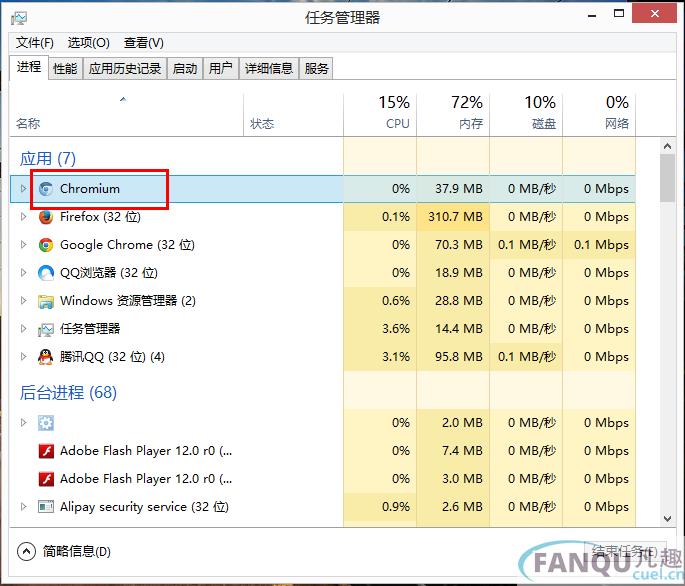The height and width of the screenshot is (586, 685).
Task: Select the Google Chrome (32 位) row name
Action: [x=127, y=245]
